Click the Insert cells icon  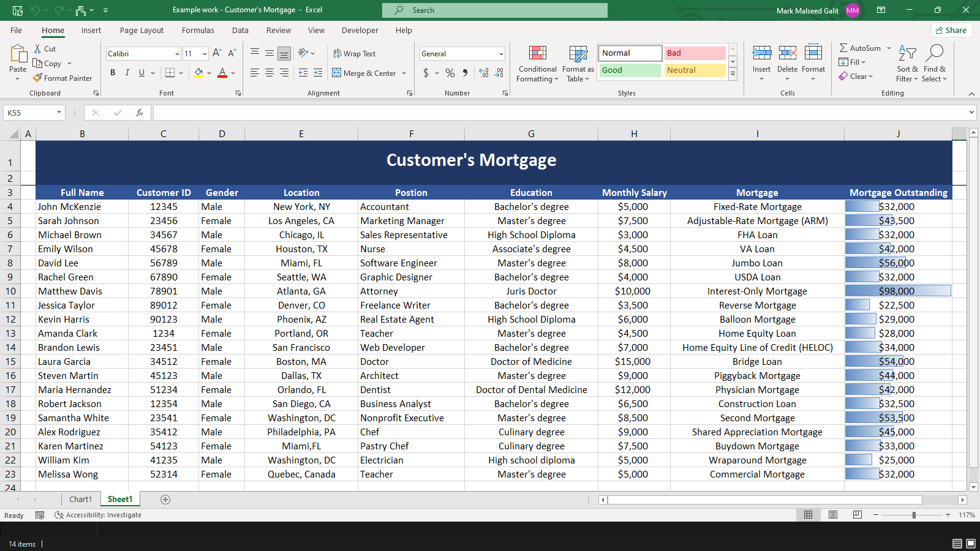(x=762, y=53)
